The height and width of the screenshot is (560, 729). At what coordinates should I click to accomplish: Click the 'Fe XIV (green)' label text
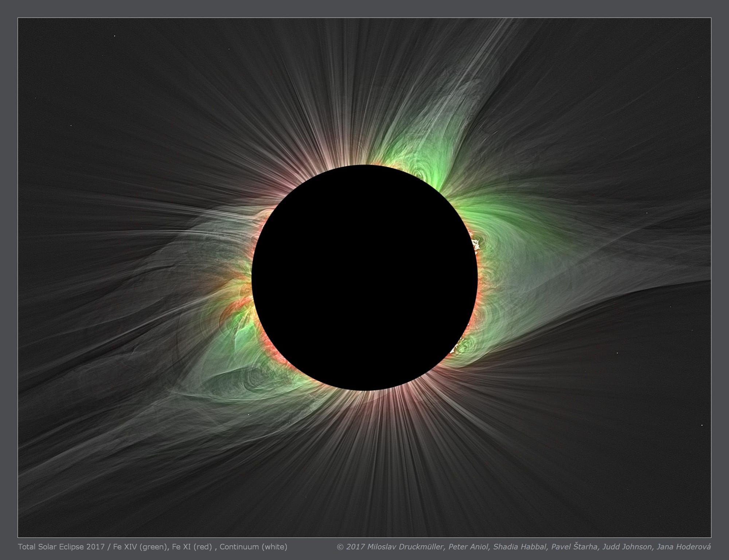[x=140, y=546]
